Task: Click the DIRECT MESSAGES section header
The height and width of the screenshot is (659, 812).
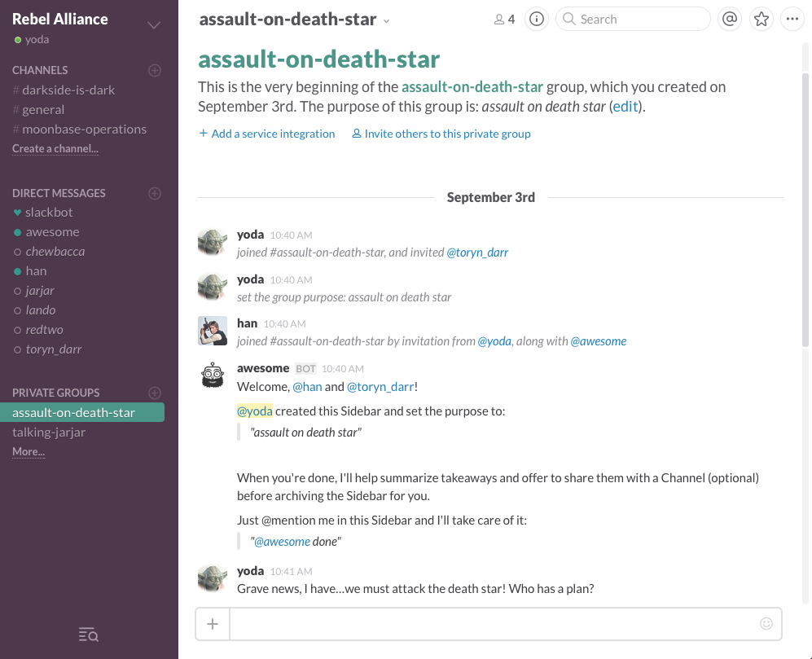Action: pos(59,193)
